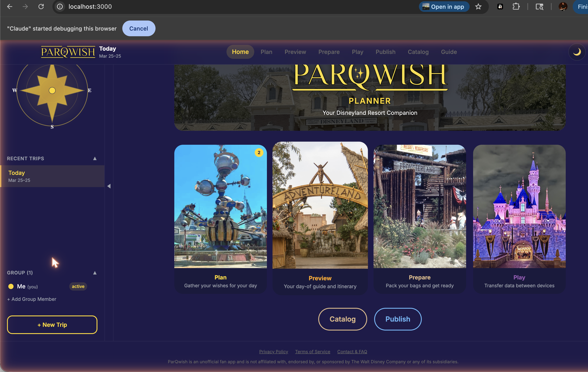The height and width of the screenshot is (372, 588).
Task: Open the Home tab
Action: click(240, 52)
